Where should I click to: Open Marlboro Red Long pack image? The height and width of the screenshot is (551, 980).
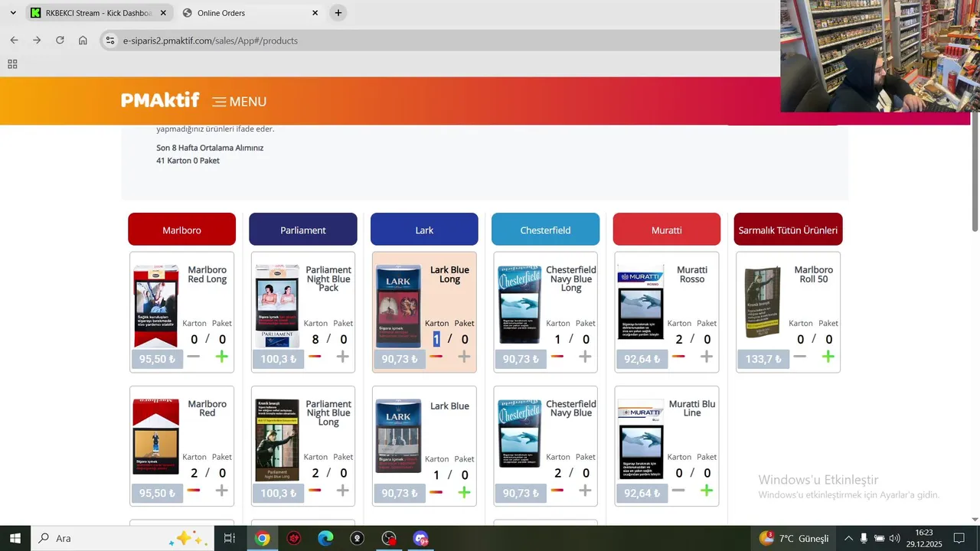point(156,305)
